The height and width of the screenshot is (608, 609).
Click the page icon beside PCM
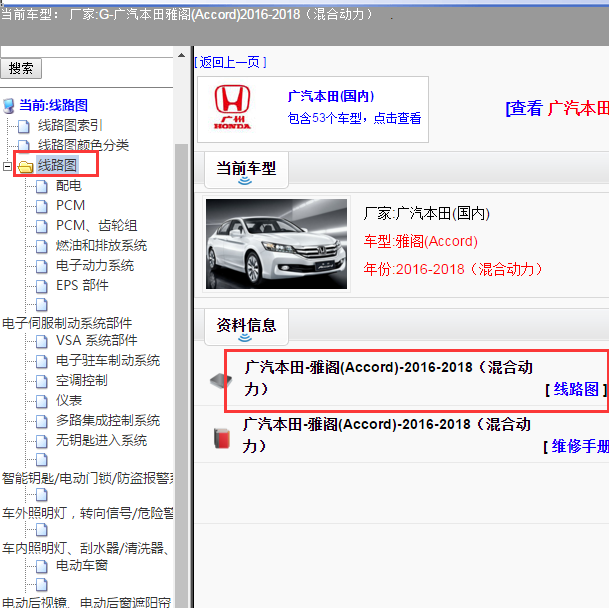point(42,206)
